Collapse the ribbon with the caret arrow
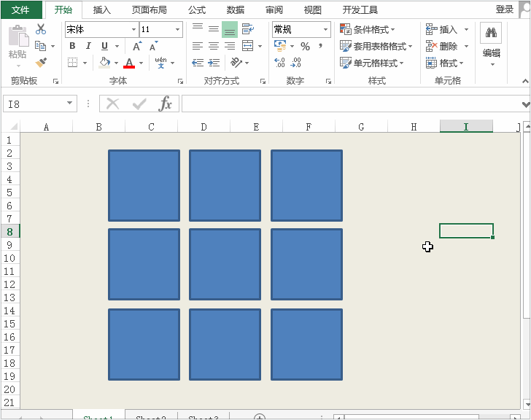This screenshot has width=531, height=420. point(525,81)
